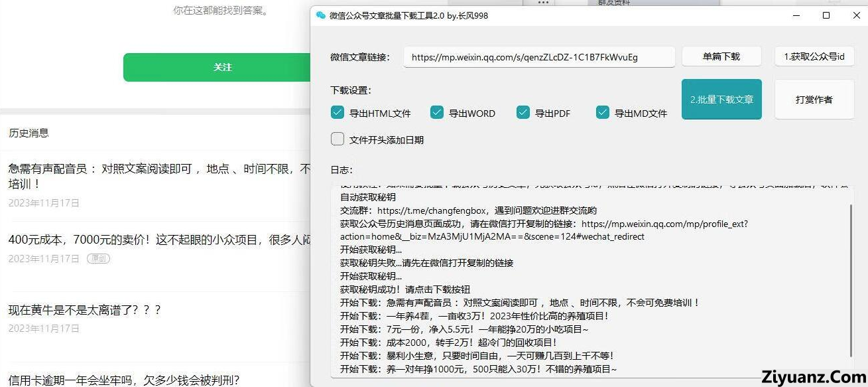Click the 打赏作者 button

tap(814, 100)
